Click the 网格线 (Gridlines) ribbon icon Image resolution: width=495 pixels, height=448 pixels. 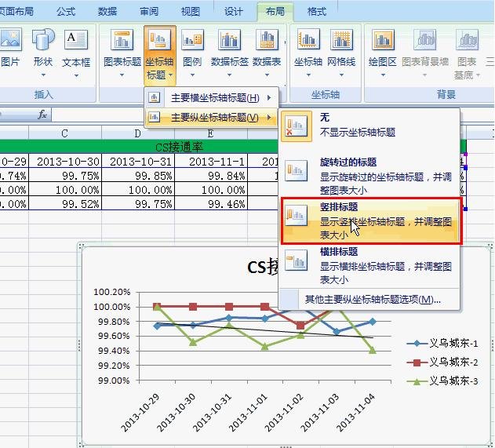coord(341,49)
